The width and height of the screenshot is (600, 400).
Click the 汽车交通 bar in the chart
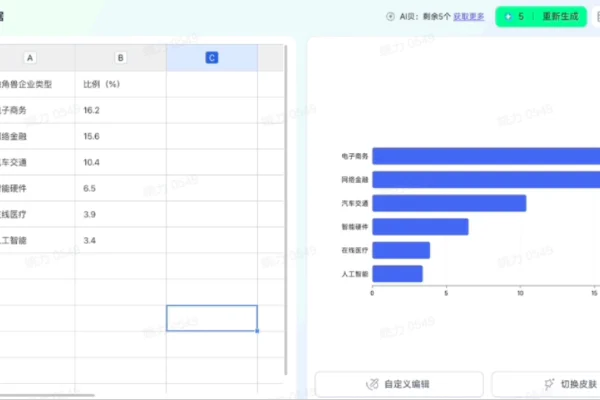pos(449,203)
